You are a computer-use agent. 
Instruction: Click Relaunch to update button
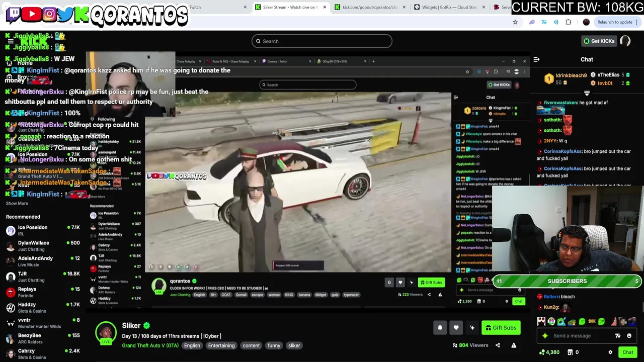(615, 22)
